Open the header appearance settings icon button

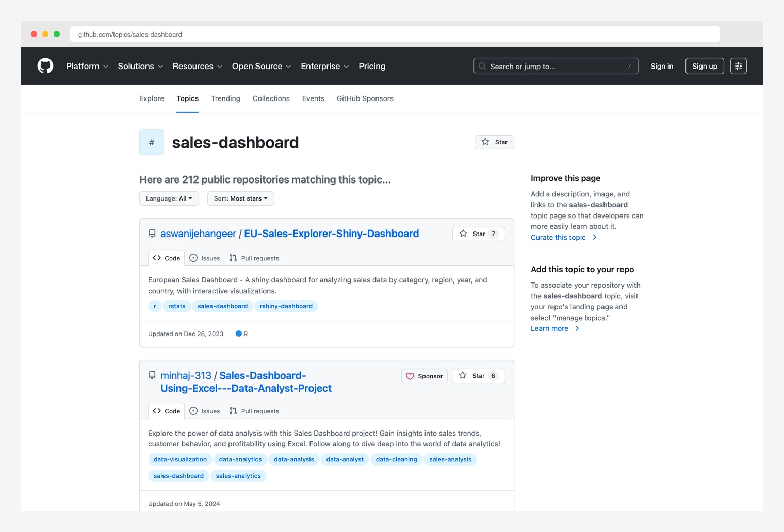pyautogui.click(x=739, y=66)
